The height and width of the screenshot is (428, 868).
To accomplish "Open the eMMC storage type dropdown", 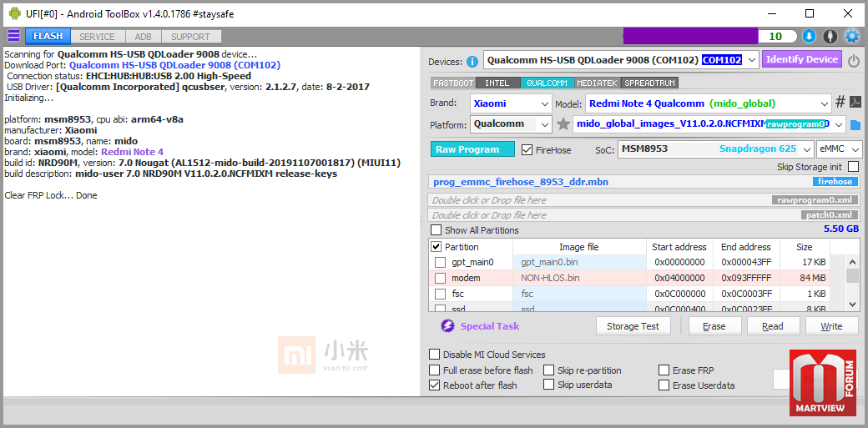I will 840,149.
